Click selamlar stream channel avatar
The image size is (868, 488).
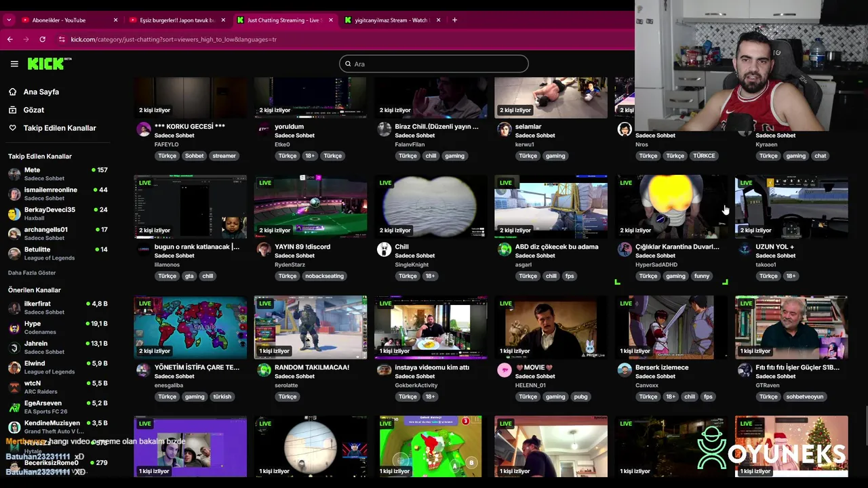tap(504, 129)
